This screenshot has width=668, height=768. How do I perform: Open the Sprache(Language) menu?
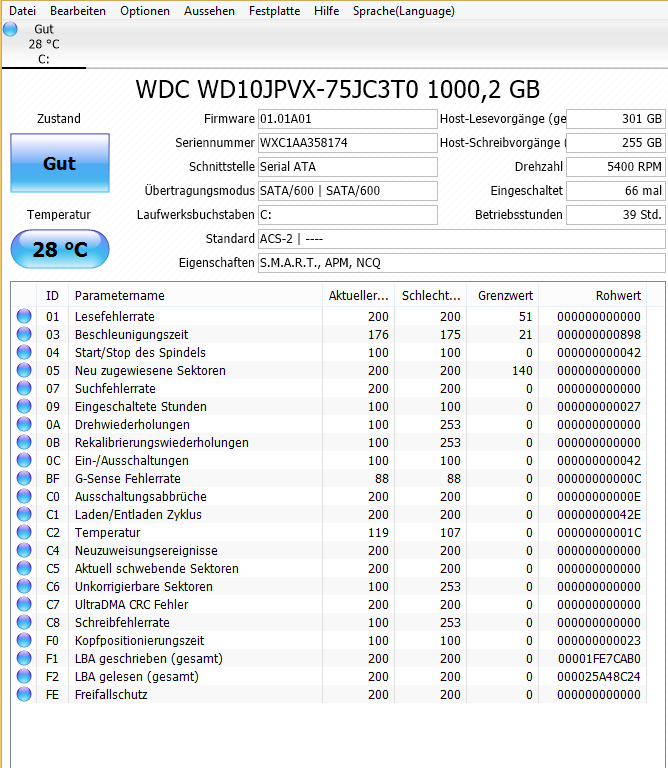point(404,11)
